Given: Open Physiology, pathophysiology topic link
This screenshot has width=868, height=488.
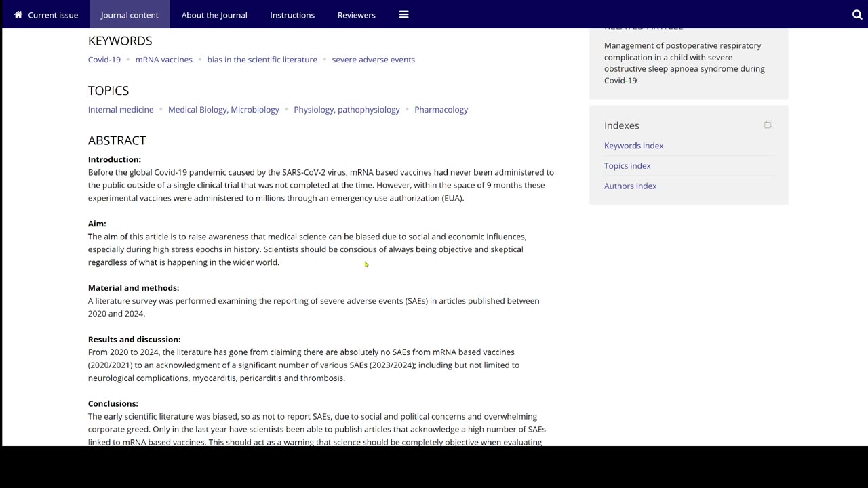Looking at the screenshot, I should [347, 110].
